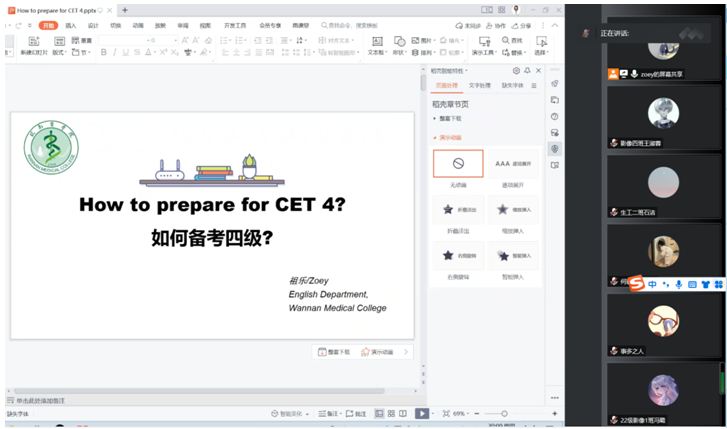Click the 文本框 text box icon
Image resolution: width=727 pixels, height=429 pixels.
pyautogui.click(x=376, y=46)
